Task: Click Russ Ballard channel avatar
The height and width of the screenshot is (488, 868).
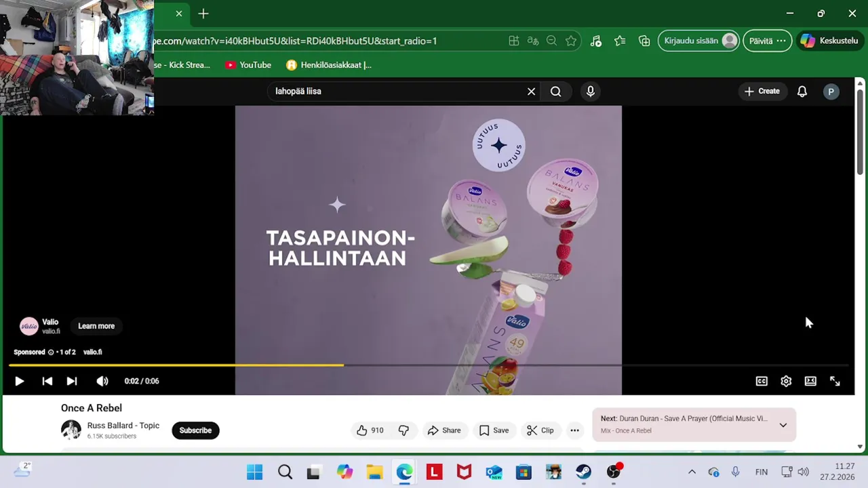Action: point(71,430)
